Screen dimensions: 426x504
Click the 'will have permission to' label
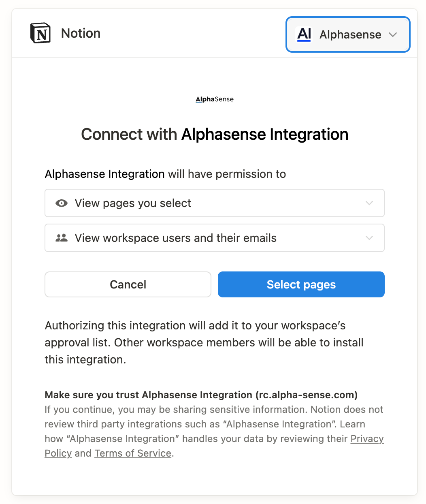[x=227, y=174]
